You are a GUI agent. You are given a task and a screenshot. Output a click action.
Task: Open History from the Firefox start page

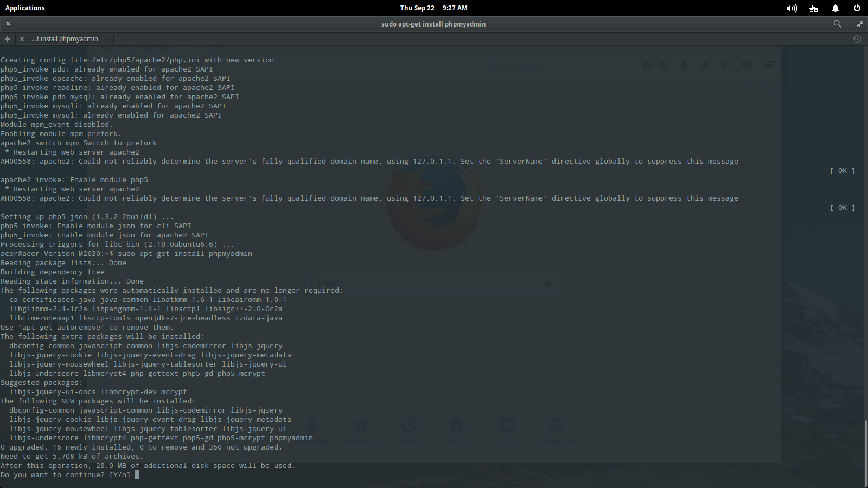pyautogui.click(x=410, y=429)
